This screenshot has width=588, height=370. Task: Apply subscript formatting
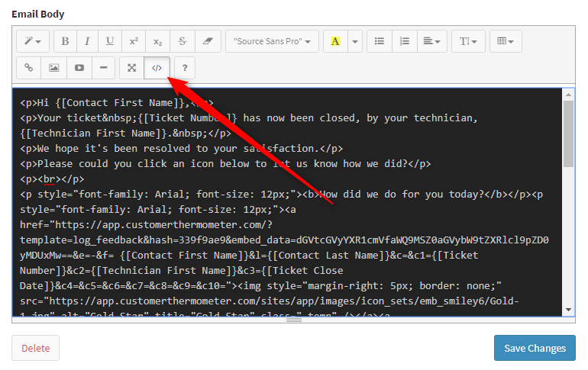(158, 41)
